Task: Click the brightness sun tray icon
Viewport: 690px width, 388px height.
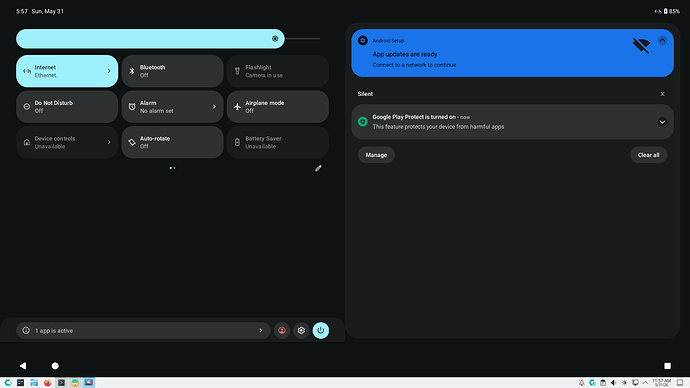Action: pos(624,383)
